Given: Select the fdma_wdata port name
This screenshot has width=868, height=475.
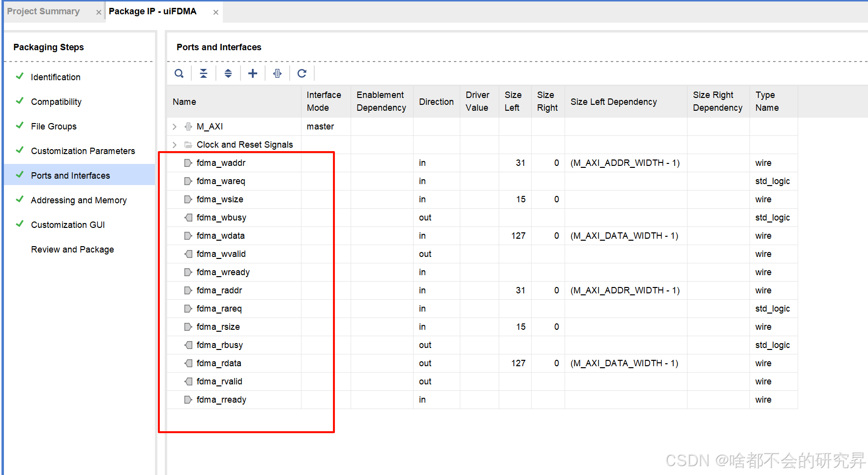Looking at the screenshot, I should [220, 236].
